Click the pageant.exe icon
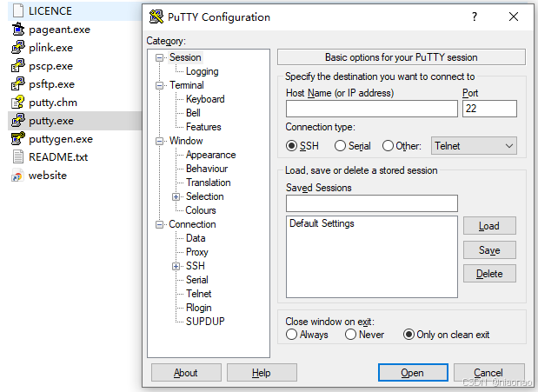Viewport: 538px width, 392px height. [18, 30]
